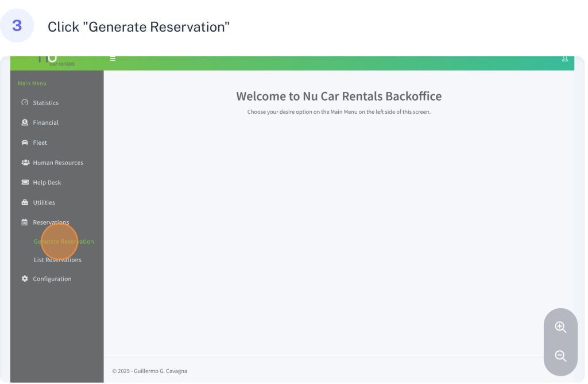Zoom out using the magnifier minus button
The width and height of the screenshot is (588, 384).
tap(560, 356)
